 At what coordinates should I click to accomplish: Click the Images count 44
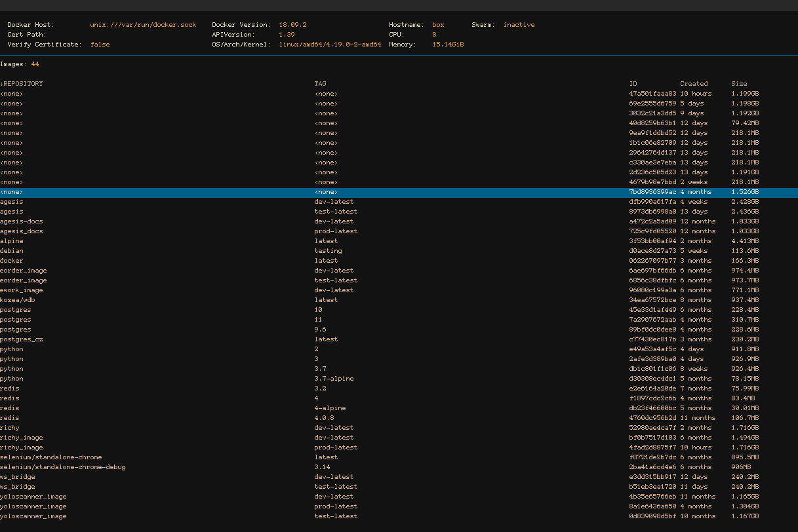(35, 64)
